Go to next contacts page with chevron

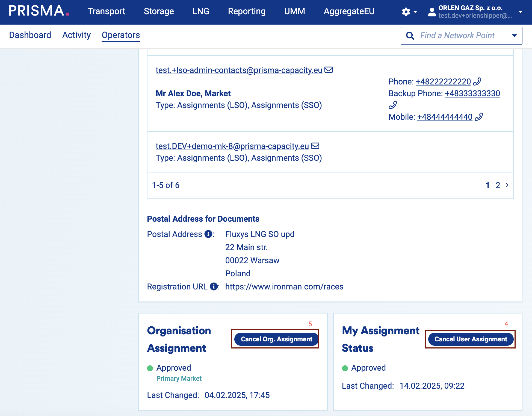507,185
